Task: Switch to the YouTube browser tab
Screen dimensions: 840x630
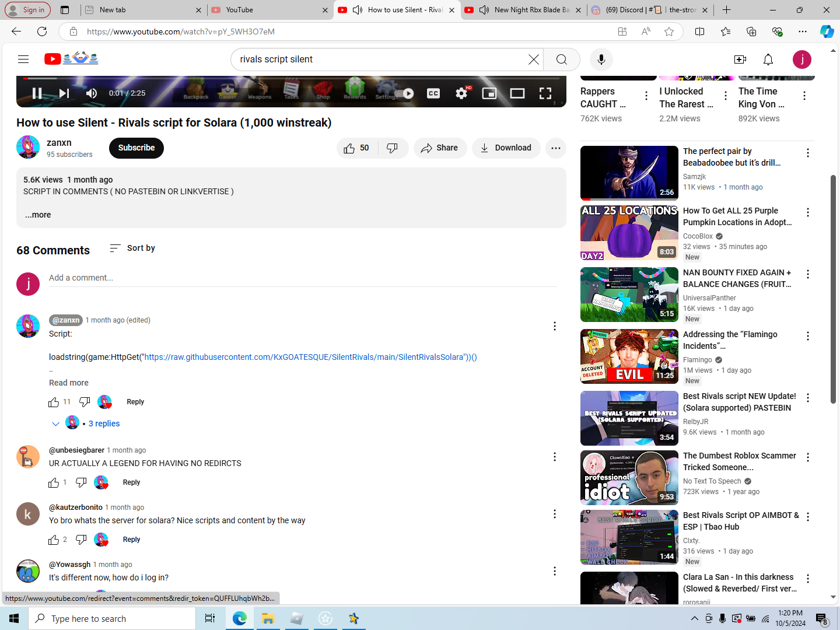Action: (269, 10)
